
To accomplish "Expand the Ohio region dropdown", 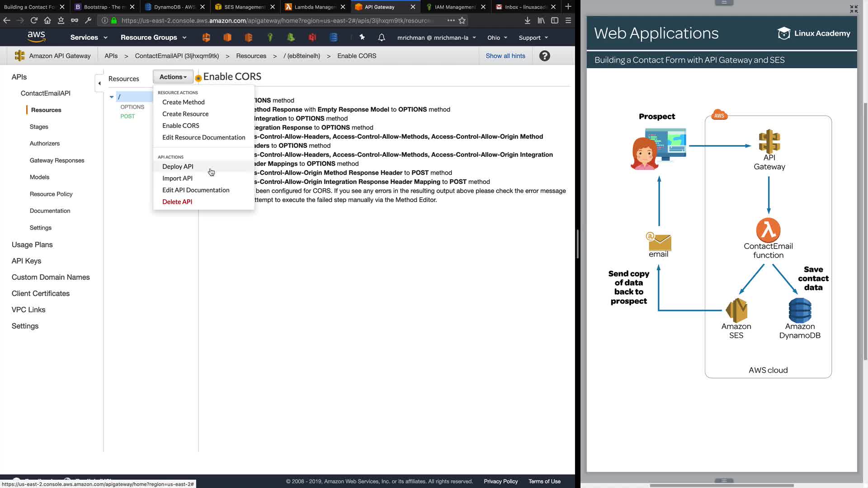I will click(497, 38).
